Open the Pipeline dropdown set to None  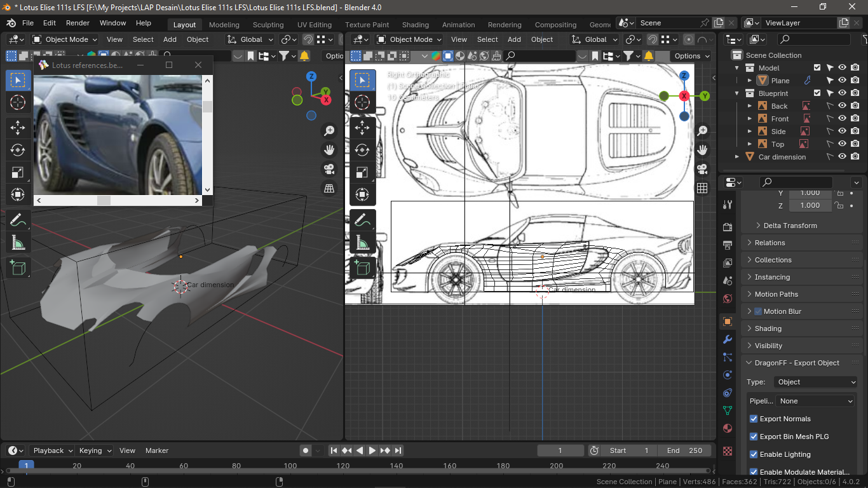click(x=816, y=401)
